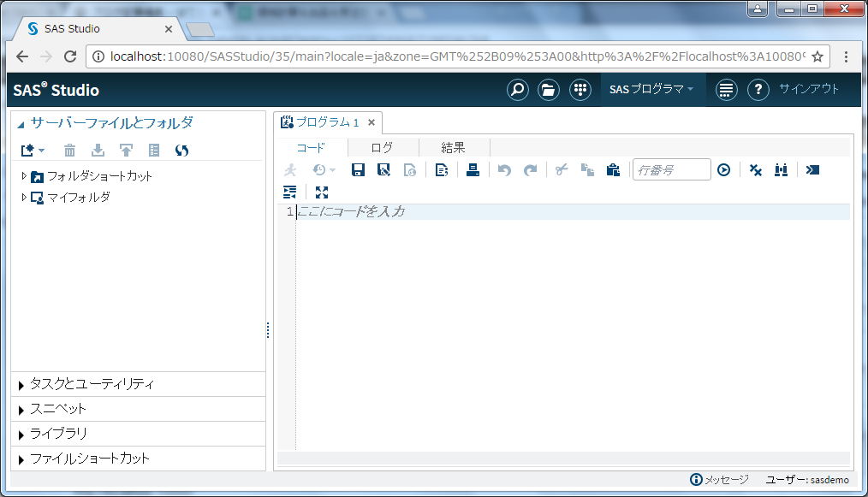Expand the フォルダショートカット tree node
Screen dimensions: 868x497
(24, 176)
